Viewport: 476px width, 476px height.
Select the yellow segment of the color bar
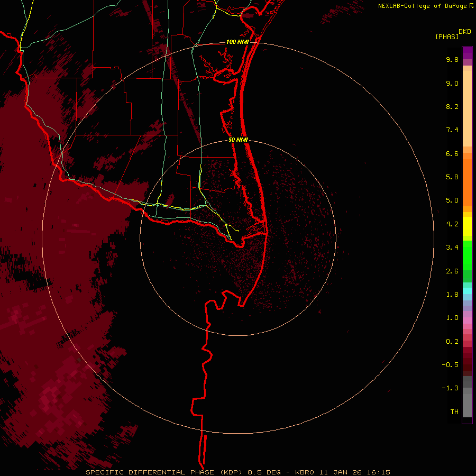pos(467,226)
